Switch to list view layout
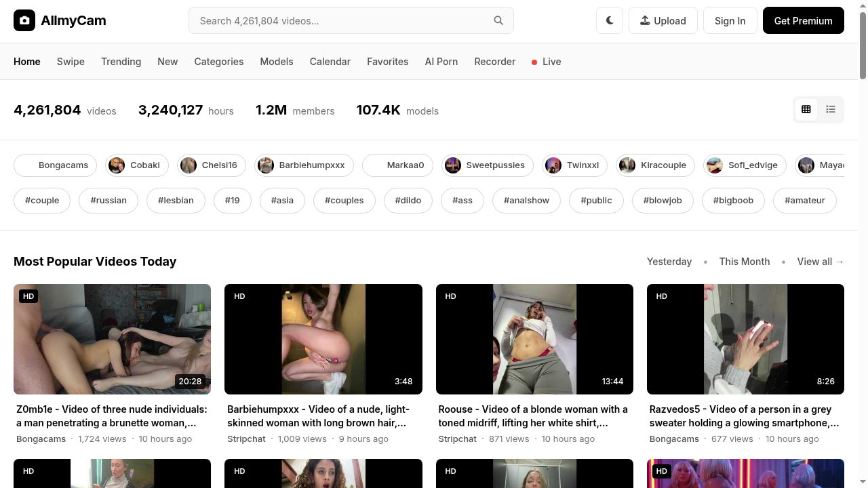This screenshot has width=868, height=488. pyautogui.click(x=831, y=109)
